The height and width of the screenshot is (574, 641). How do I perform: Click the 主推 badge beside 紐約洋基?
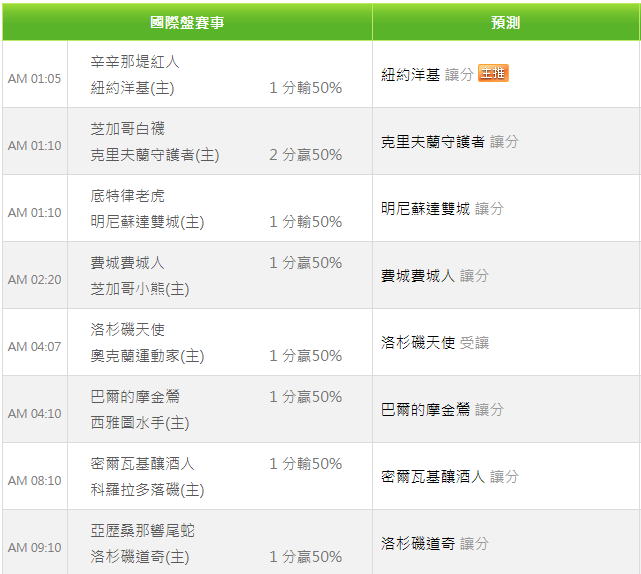(x=493, y=73)
